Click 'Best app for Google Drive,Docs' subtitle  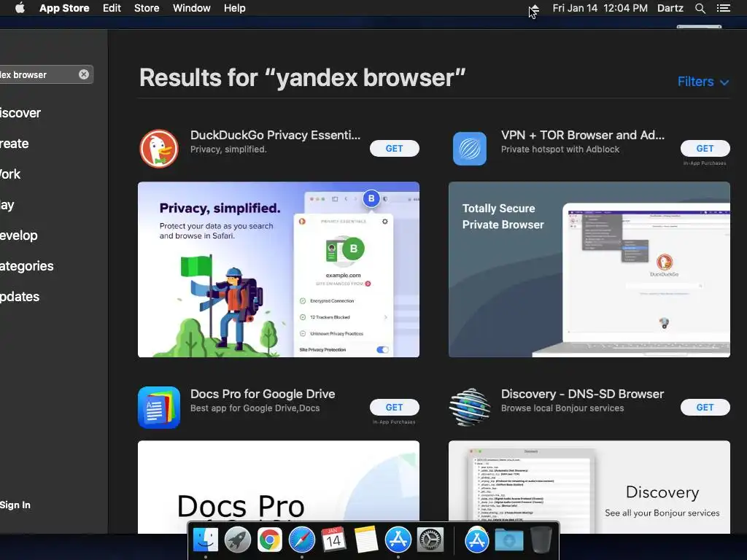(x=255, y=408)
